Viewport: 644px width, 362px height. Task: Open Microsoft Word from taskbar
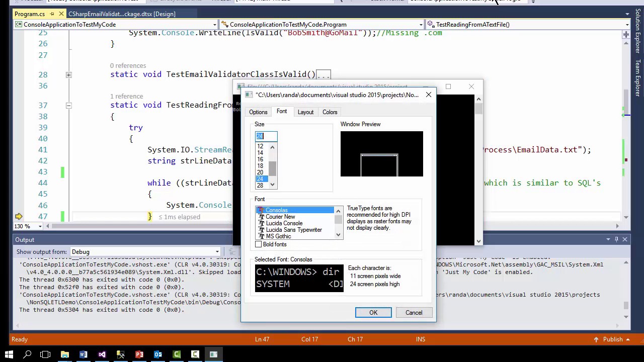pos(84,354)
